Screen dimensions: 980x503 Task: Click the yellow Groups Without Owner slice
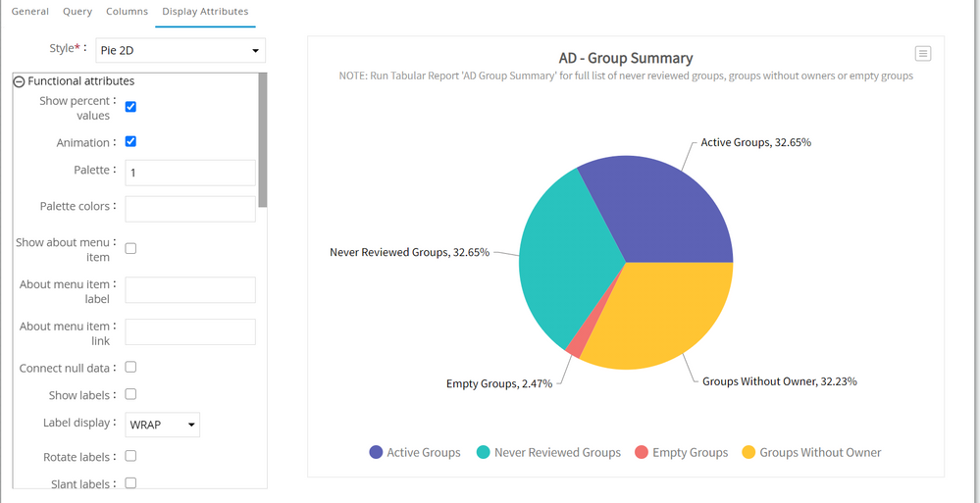click(x=667, y=314)
